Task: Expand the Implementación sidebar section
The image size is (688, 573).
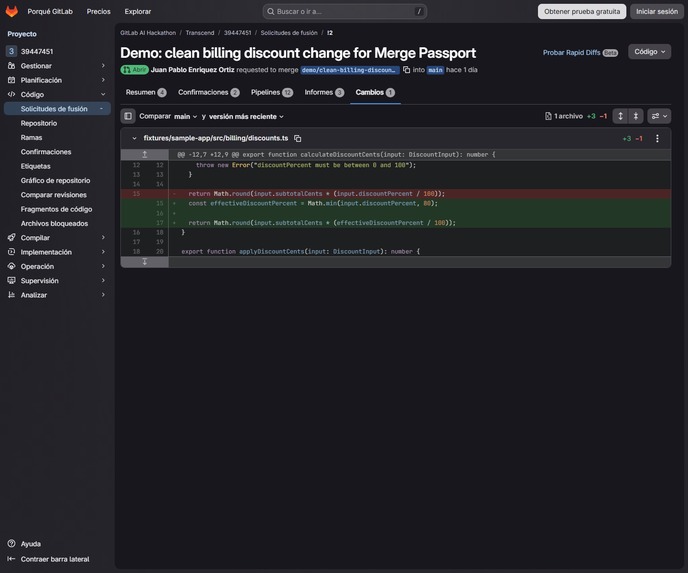Action: click(57, 252)
